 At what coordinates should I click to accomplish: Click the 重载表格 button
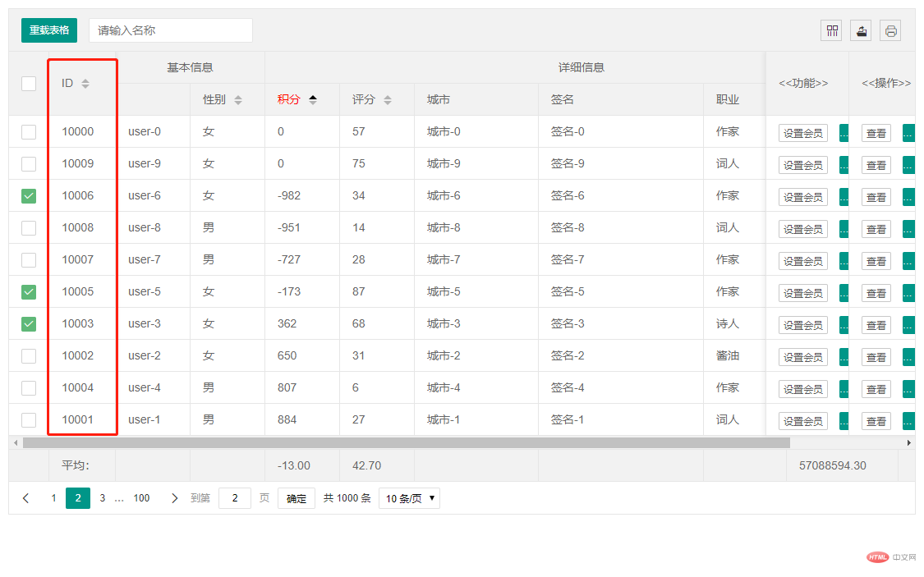49,30
